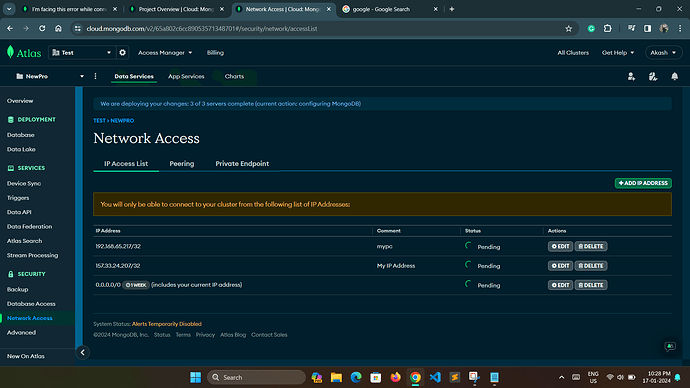The width and height of the screenshot is (690, 388).
Task: Open a new browser tab
Action: tap(451, 9)
